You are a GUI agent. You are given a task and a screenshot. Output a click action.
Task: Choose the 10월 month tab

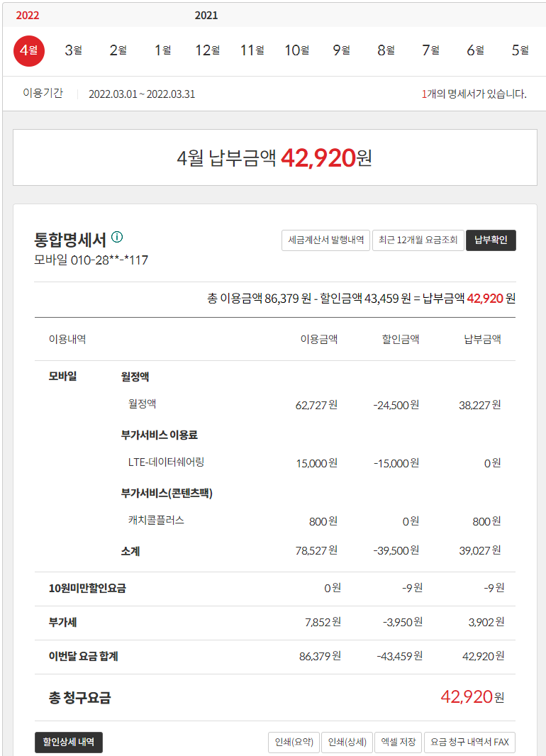click(x=296, y=50)
